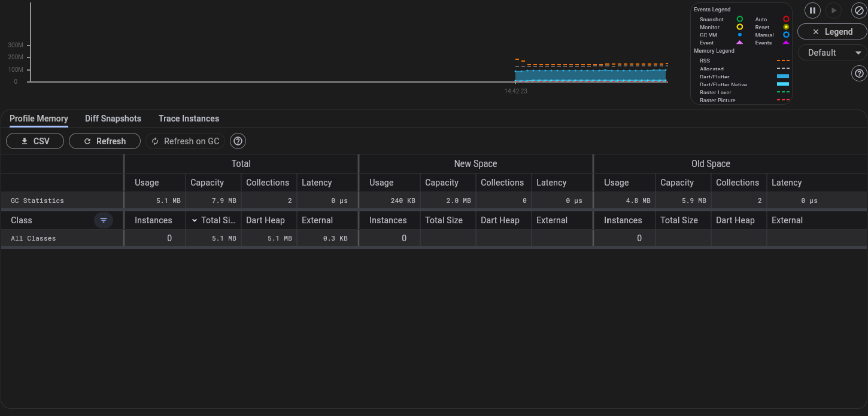
Task: Select the GC Statistics row label
Action: pos(37,201)
